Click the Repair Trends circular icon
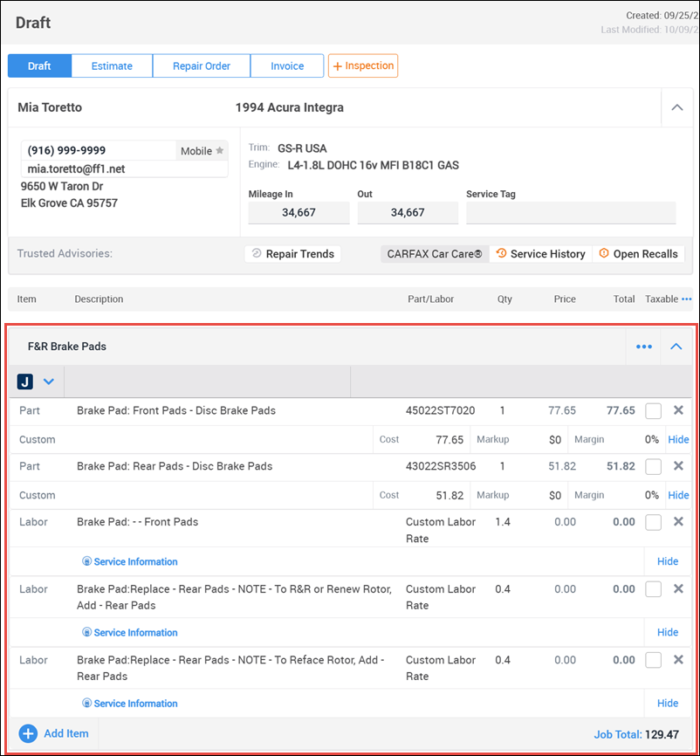The height and width of the screenshot is (756, 700). click(257, 253)
